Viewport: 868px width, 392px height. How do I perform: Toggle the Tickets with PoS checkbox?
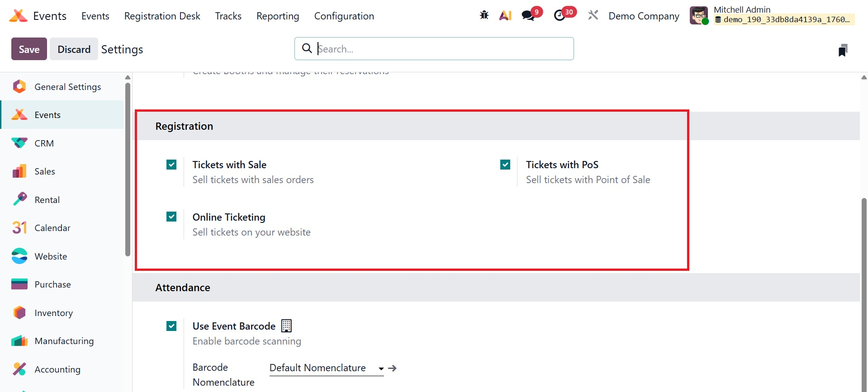505,165
